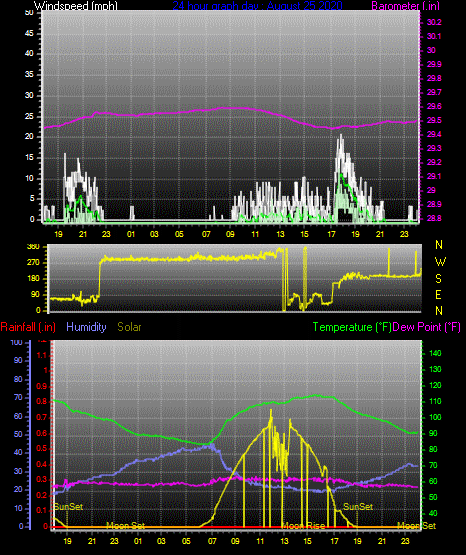Image resolution: width=466 pixels, height=555 pixels.
Task: Click barometer axis value '30.1'
Action: click(434, 36)
